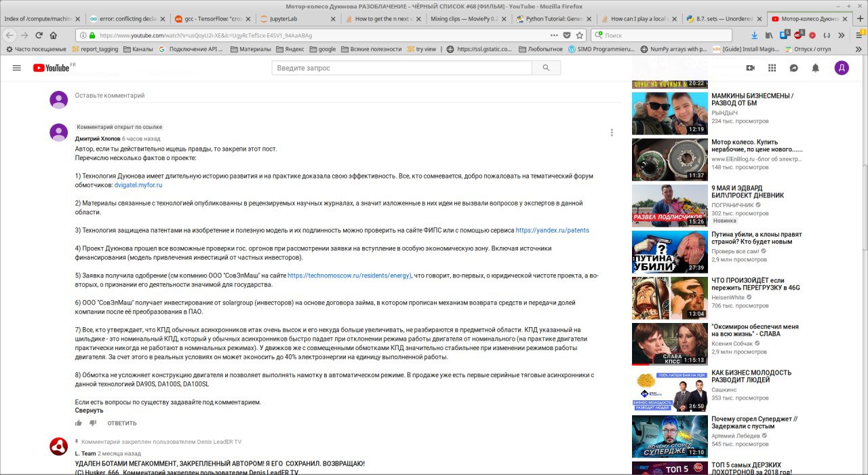Viewport: 868px width, 475px height.
Task: Open the Каналы bookmarks folder
Action: [138, 49]
